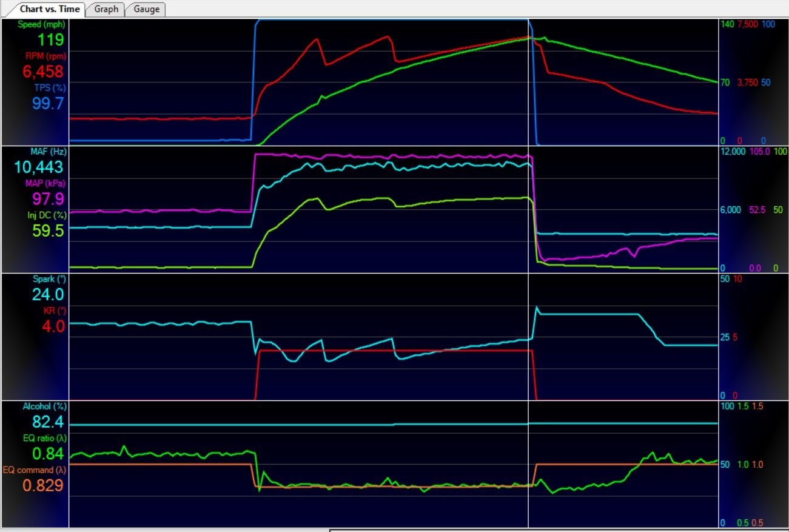The image size is (789, 532).
Task: Select the RPM (rpm) channel readout
Action: pyautogui.click(x=42, y=72)
